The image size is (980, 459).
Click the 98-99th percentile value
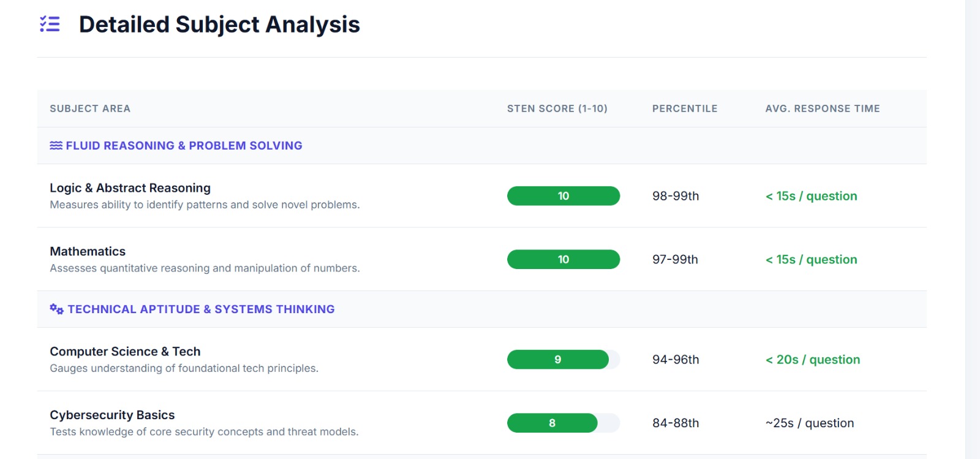coord(675,196)
